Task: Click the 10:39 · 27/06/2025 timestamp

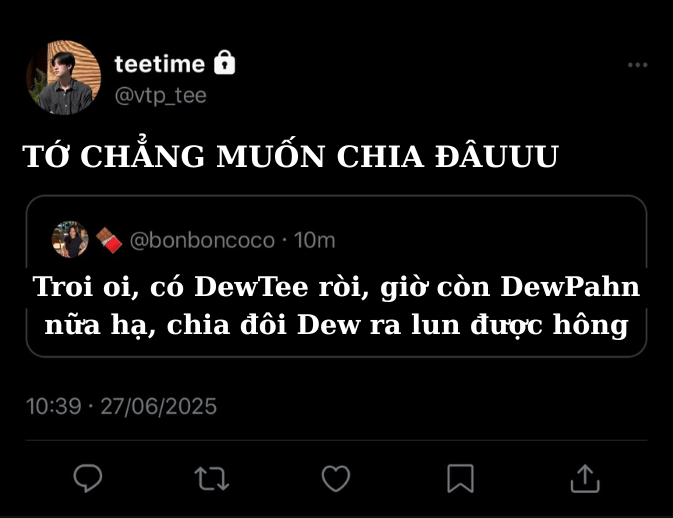Action: click(x=121, y=406)
